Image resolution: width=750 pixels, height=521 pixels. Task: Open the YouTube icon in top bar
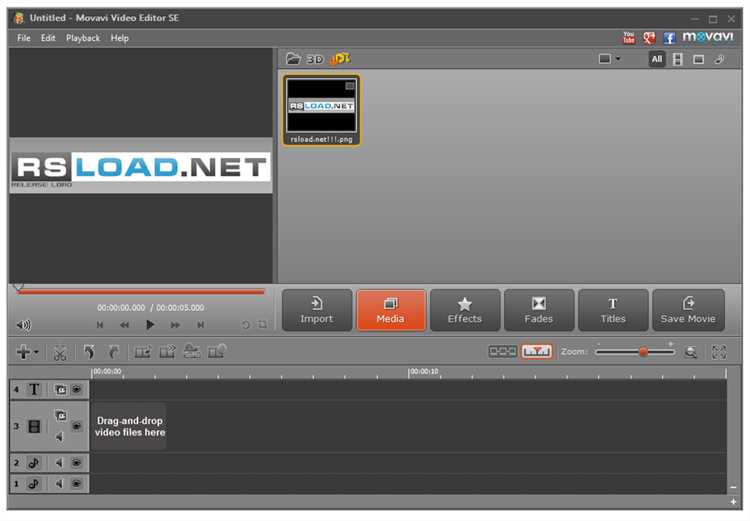[629, 38]
